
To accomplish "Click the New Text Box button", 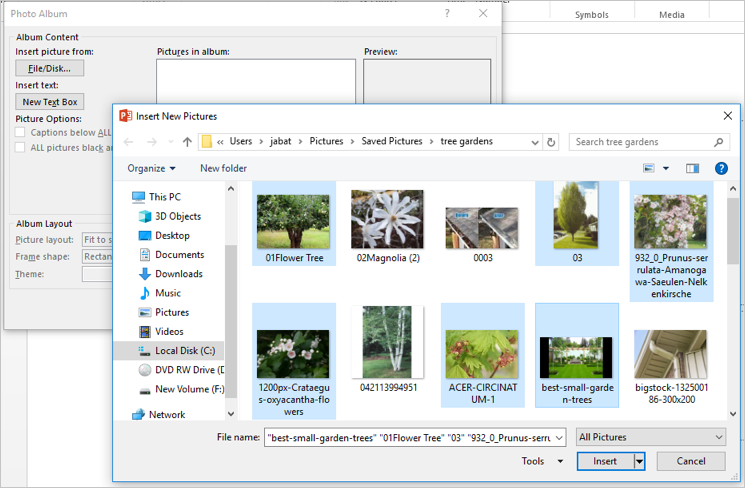I will coord(49,102).
